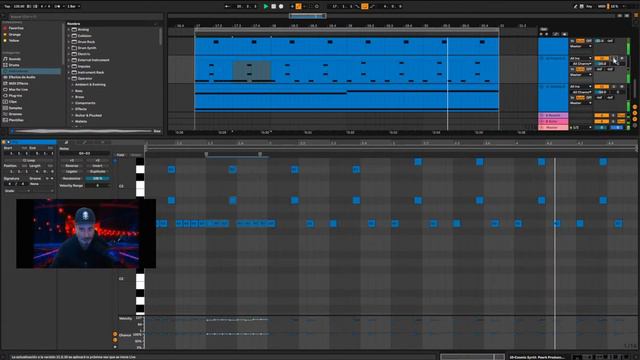The image size is (640, 360).
Task: Start playback with the green Play button
Action: point(266,6)
